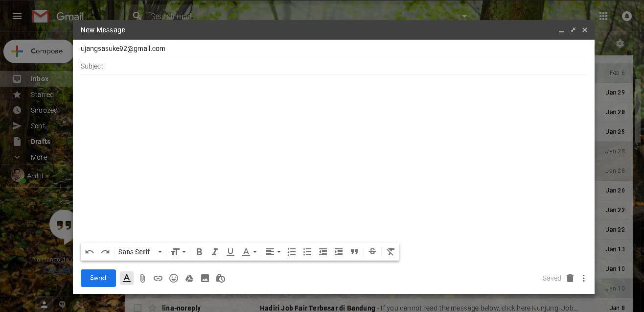
Task: Apply strikethrough formatting
Action: pyautogui.click(x=372, y=252)
